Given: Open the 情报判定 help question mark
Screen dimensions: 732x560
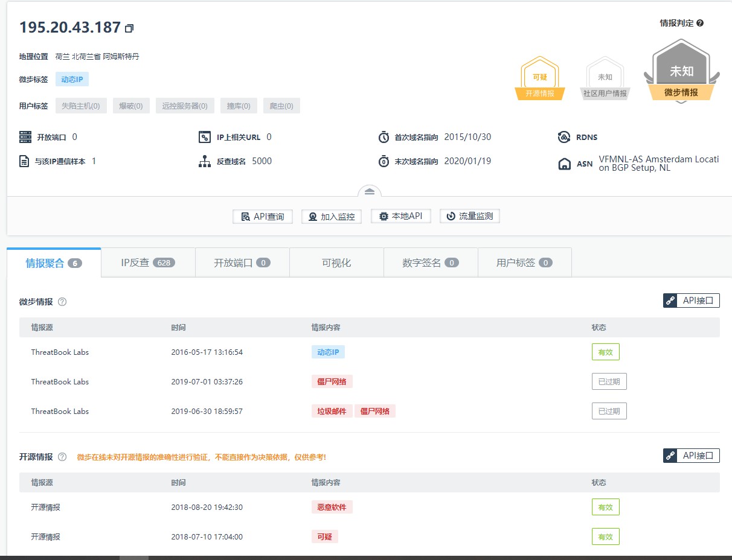Looking at the screenshot, I should tap(700, 24).
